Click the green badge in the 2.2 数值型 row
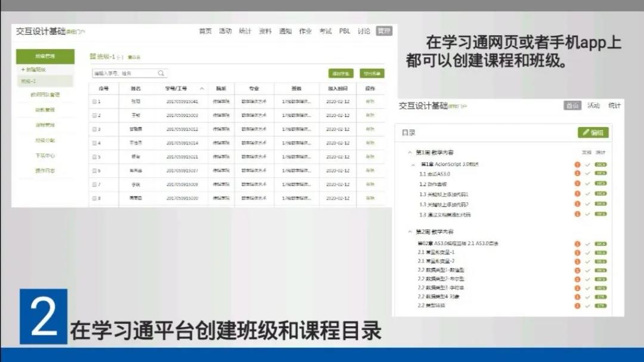The height and width of the screenshot is (362, 644). point(600,270)
